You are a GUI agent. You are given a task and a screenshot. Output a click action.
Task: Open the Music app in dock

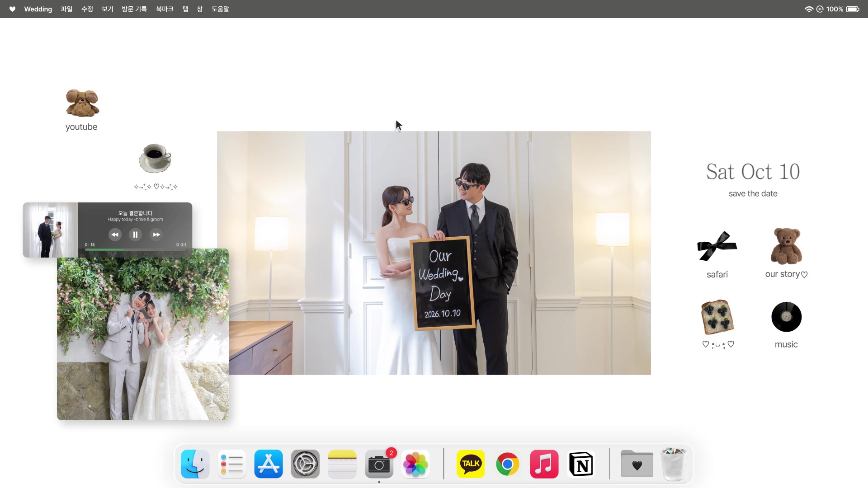(544, 464)
